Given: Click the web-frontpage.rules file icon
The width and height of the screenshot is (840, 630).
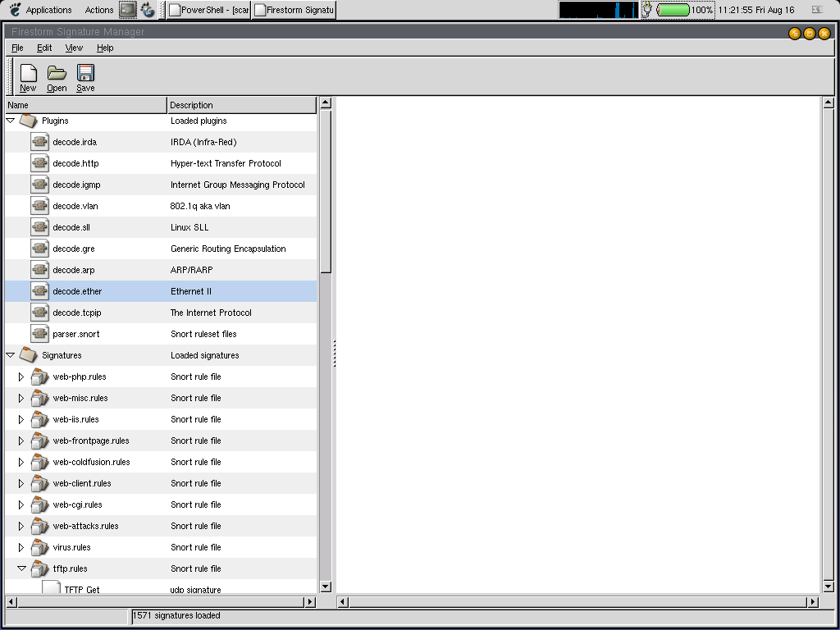Looking at the screenshot, I should (39, 441).
